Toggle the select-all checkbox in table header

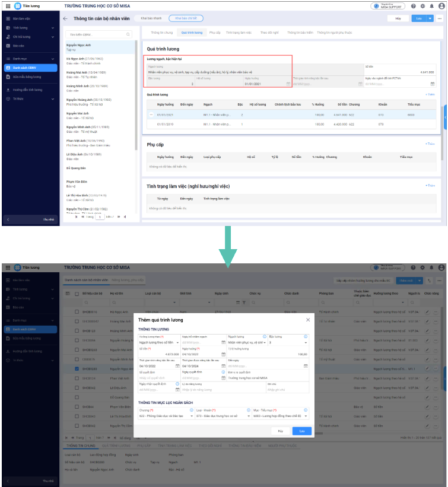[77, 294]
